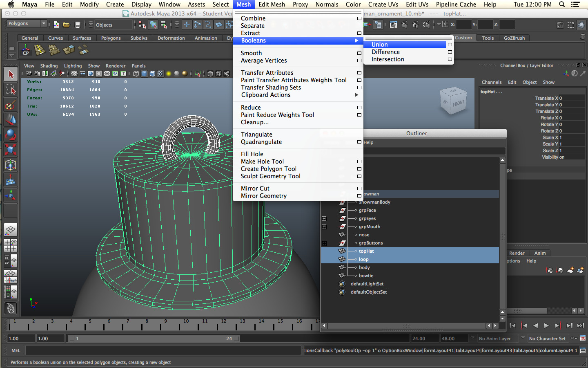Image resolution: width=588 pixels, height=368 pixels.
Task: Click the Play forwards button
Action: coord(546,326)
